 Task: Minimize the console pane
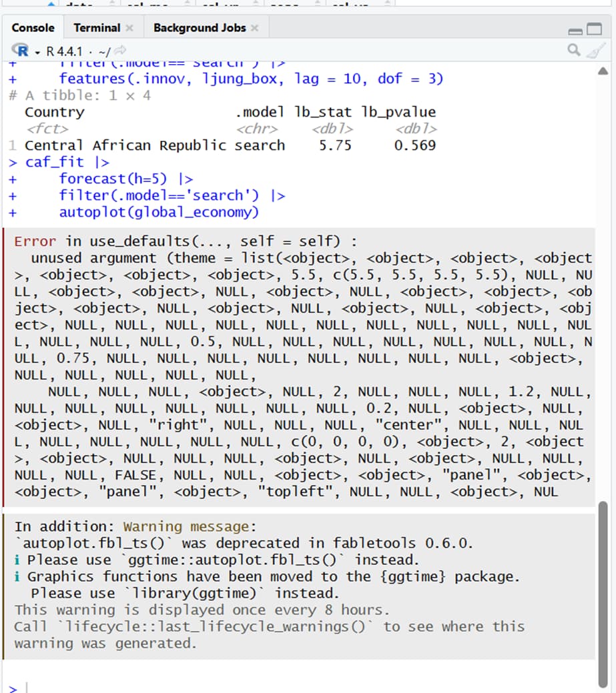[x=575, y=31]
